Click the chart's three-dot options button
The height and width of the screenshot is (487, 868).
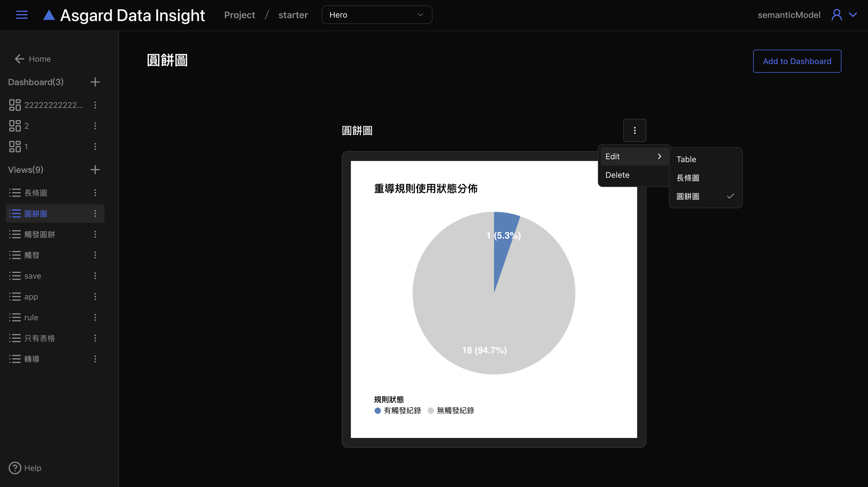pos(635,130)
